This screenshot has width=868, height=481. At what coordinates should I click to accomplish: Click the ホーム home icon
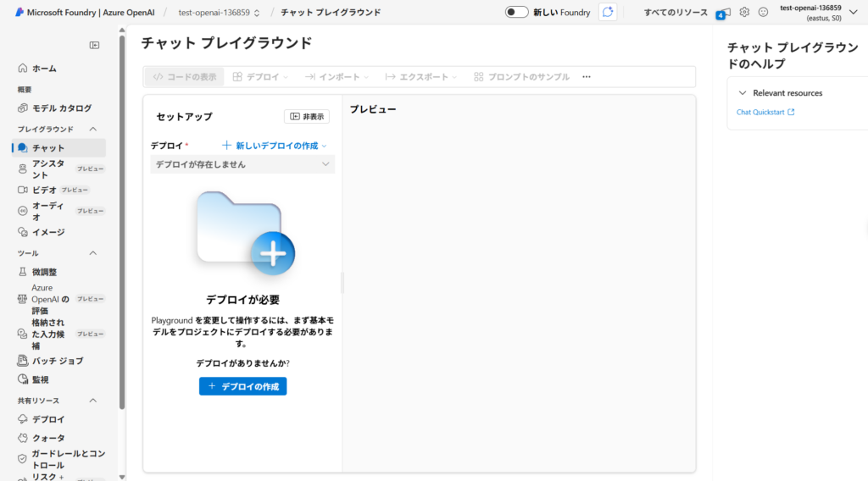[23, 68]
